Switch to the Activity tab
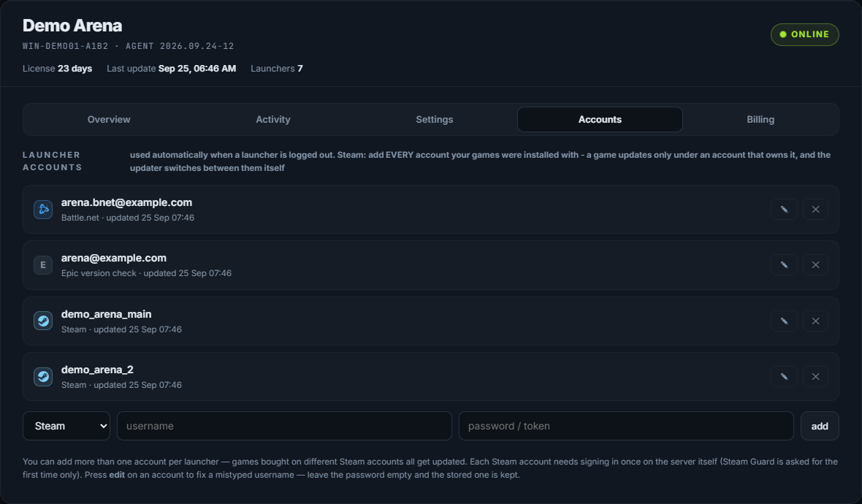This screenshot has height=504, width=862. click(x=273, y=119)
